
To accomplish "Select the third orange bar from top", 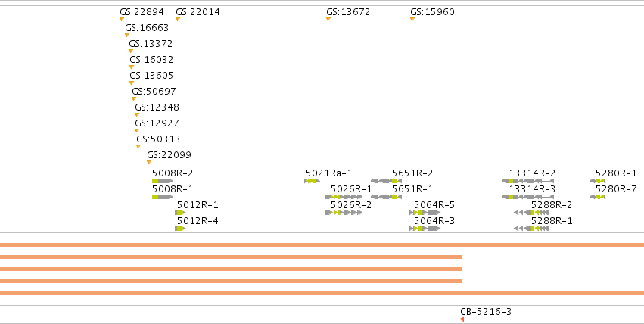I will [x=232, y=269].
